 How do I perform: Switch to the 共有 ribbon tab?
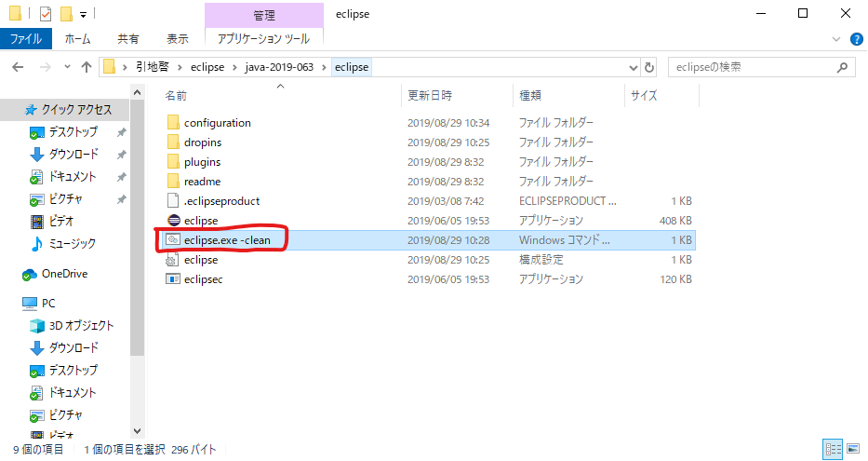[x=127, y=39]
